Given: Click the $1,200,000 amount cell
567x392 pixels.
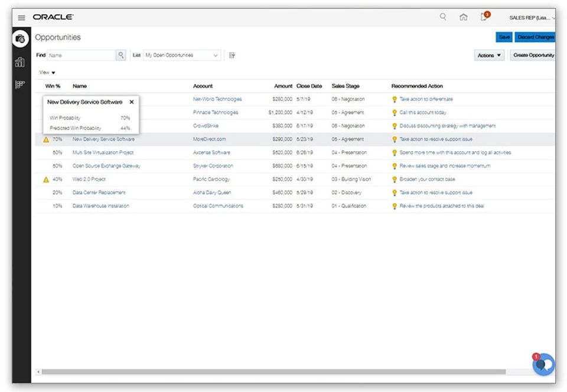Looking at the screenshot, I should coord(280,112).
